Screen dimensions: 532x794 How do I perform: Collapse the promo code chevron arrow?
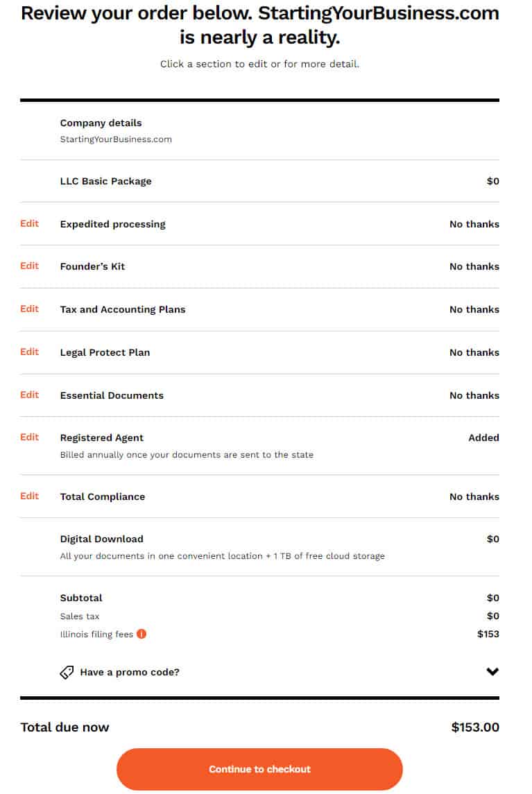(492, 671)
